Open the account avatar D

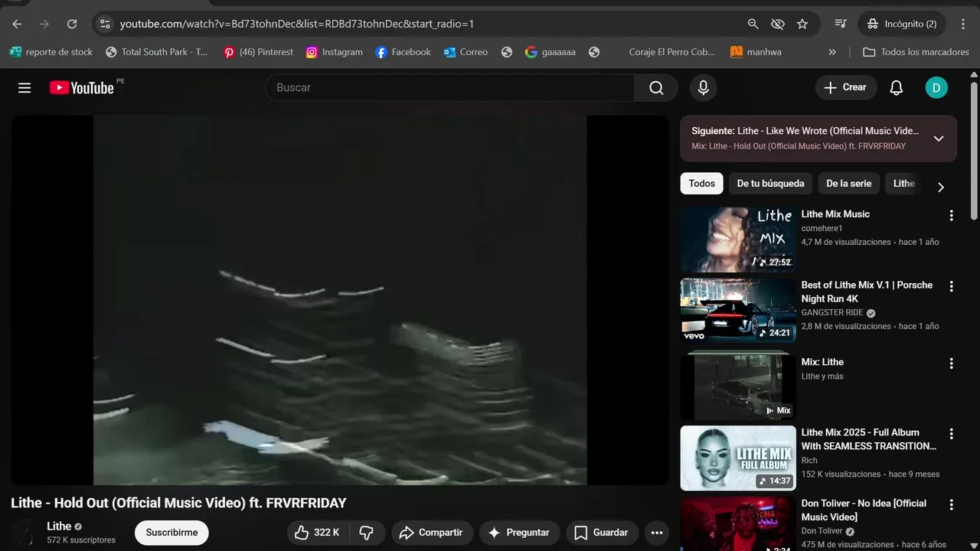(936, 88)
